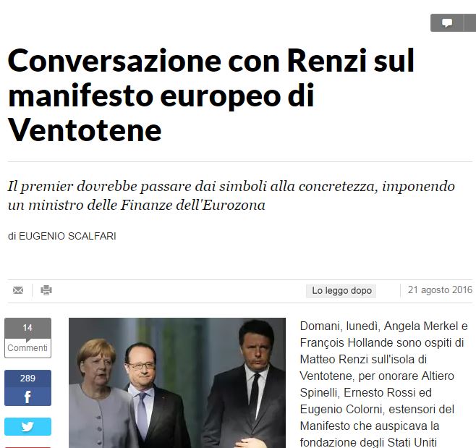Image resolution: width=476 pixels, height=448 pixels.
Task: Click the red share button at bottom
Action: pyautogui.click(x=27, y=447)
